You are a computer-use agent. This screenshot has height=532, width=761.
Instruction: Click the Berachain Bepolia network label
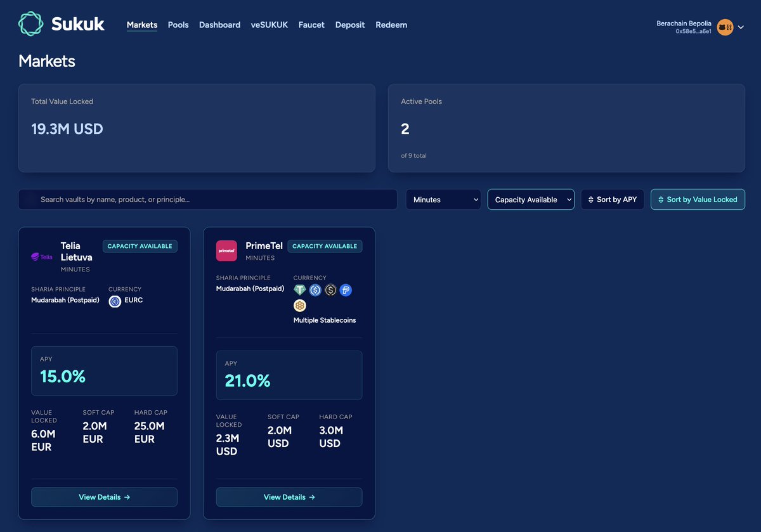684,23
